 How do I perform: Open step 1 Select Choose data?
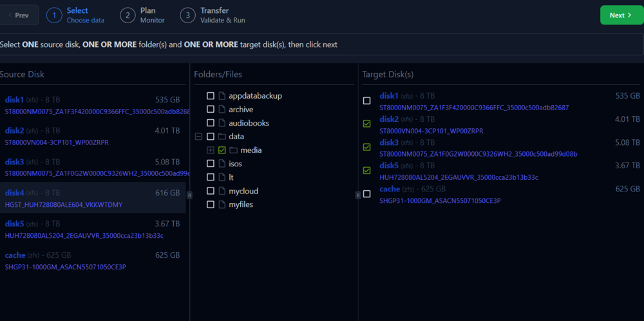(75, 15)
